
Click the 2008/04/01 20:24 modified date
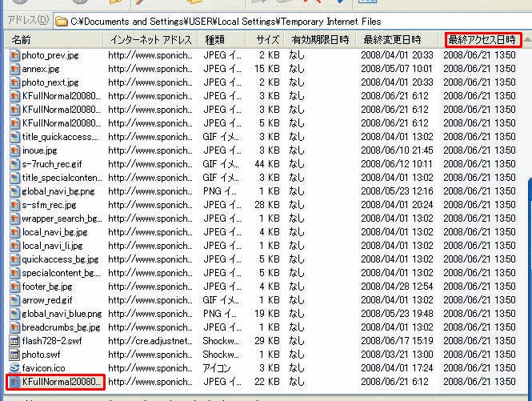click(397, 205)
